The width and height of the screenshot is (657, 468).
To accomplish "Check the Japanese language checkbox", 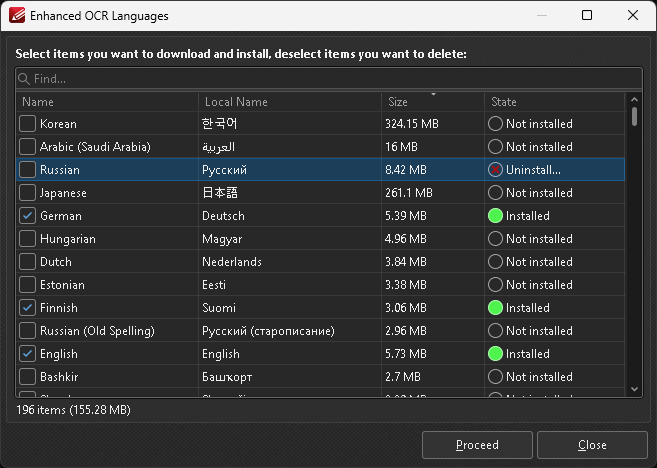I will pos(27,193).
